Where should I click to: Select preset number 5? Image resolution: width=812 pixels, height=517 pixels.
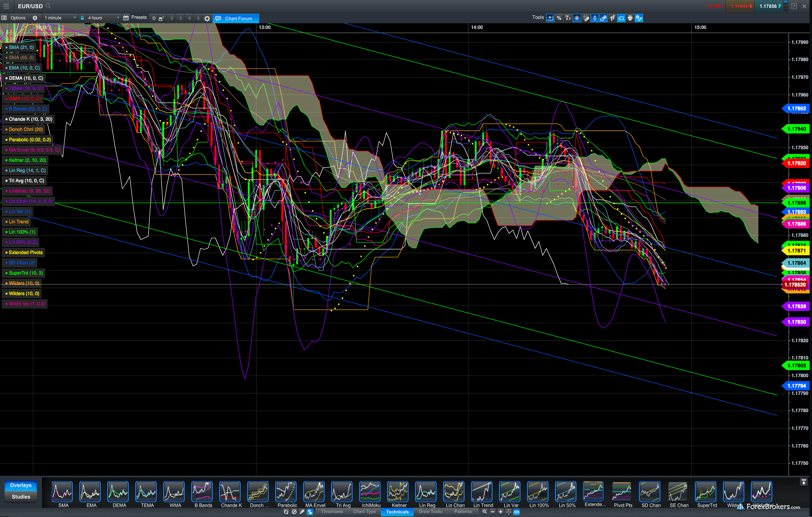tap(198, 19)
